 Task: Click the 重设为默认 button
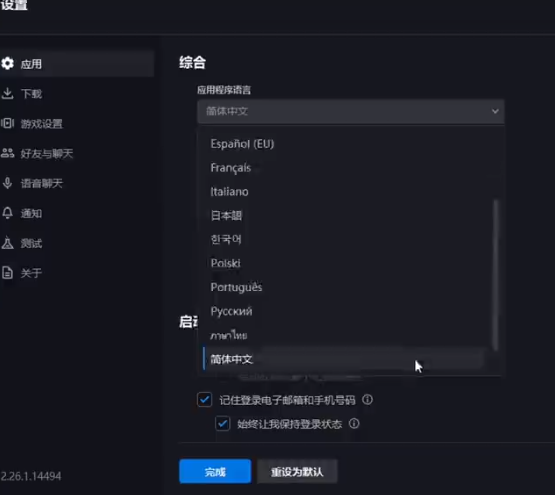[297, 471]
